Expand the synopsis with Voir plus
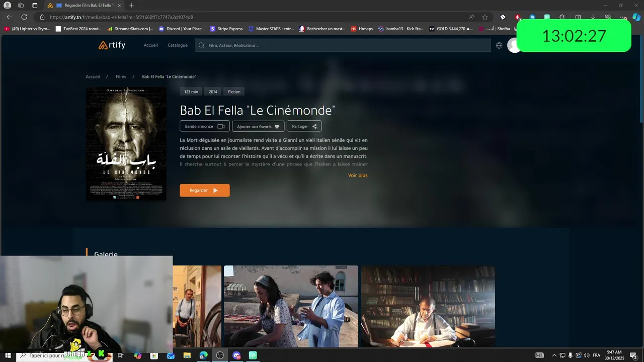The width and height of the screenshot is (644, 362). (x=358, y=175)
